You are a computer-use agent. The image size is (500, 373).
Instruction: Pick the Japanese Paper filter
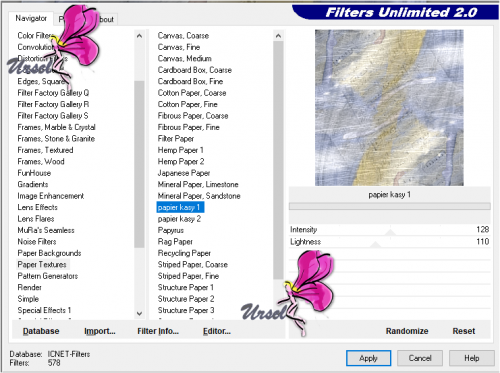point(184,173)
